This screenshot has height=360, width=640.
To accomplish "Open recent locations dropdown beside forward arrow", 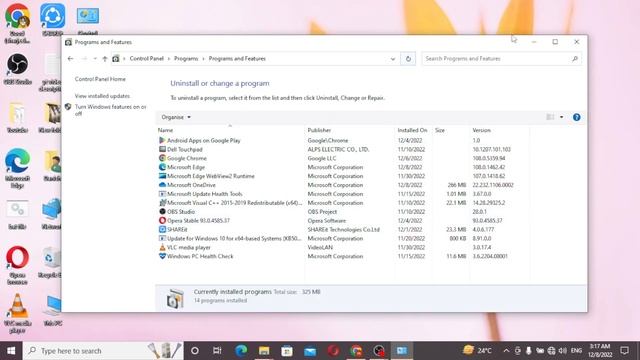I will tap(95, 59).
